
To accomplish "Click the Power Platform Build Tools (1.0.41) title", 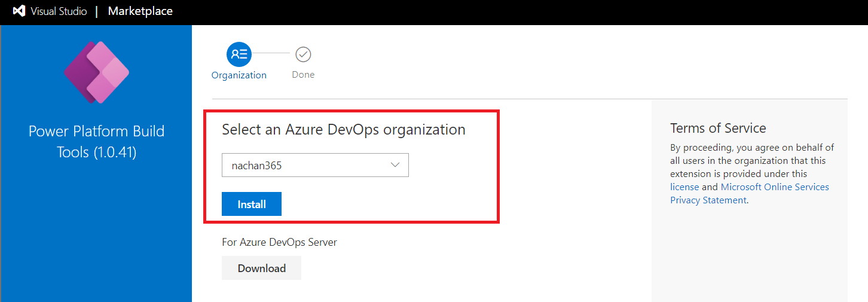I will point(96,142).
